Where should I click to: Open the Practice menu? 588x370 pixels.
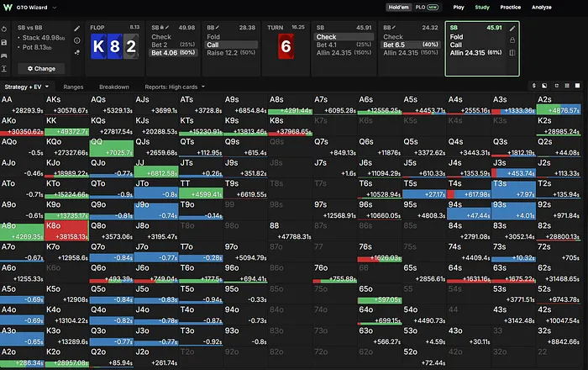pos(511,7)
